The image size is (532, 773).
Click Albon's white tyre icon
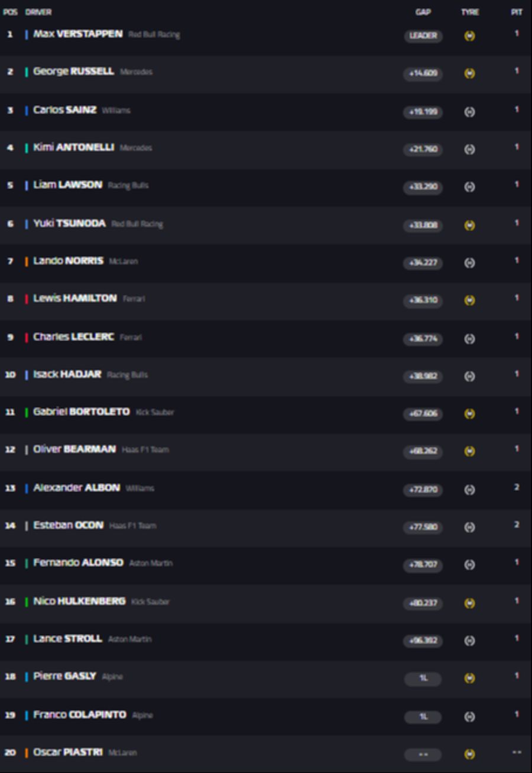[x=469, y=490]
